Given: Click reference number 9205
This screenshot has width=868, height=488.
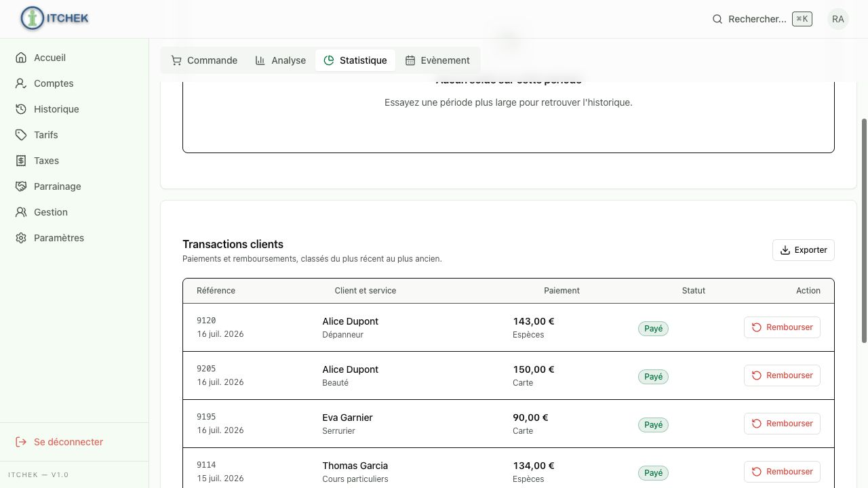Looking at the screenshot, I should pos(206,369).
